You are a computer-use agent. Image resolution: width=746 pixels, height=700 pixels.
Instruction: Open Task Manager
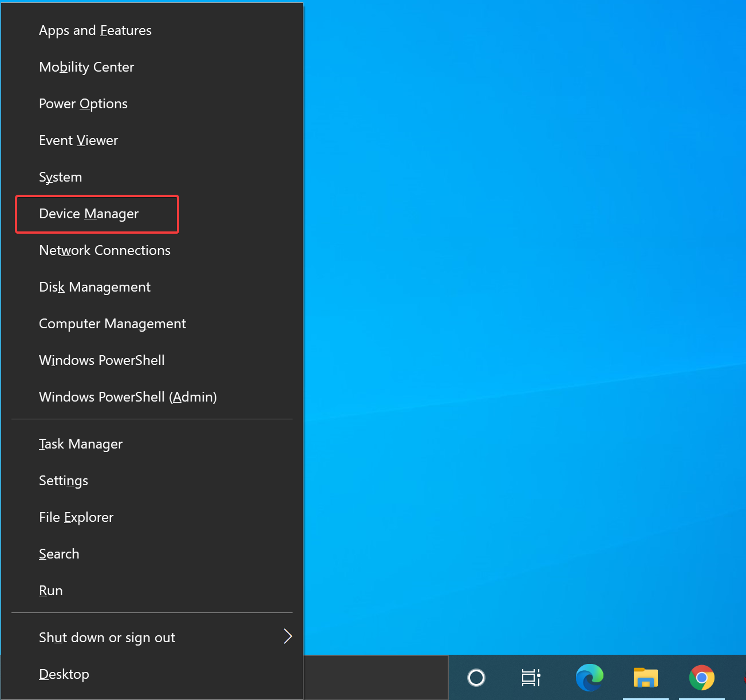tap(152, 444)
